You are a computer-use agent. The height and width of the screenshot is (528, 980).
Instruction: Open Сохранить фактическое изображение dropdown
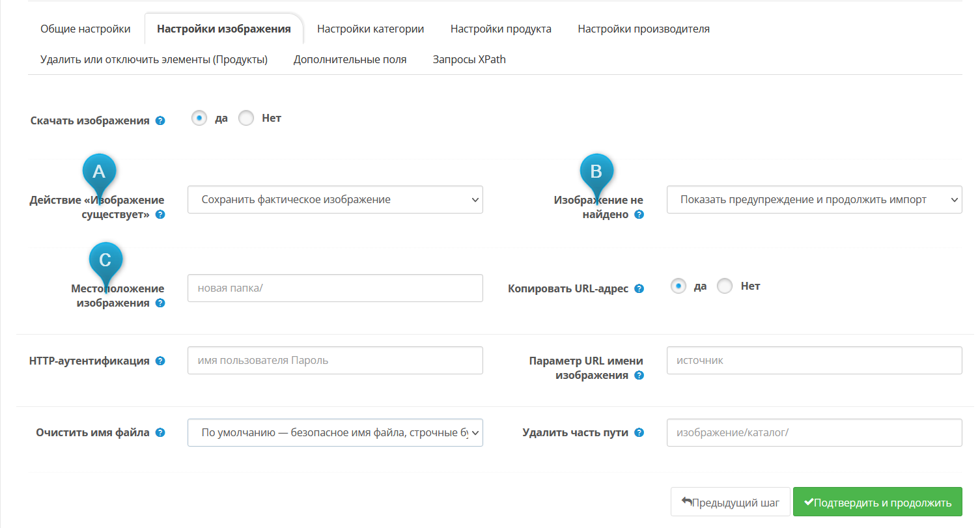(x=335, y=200)
